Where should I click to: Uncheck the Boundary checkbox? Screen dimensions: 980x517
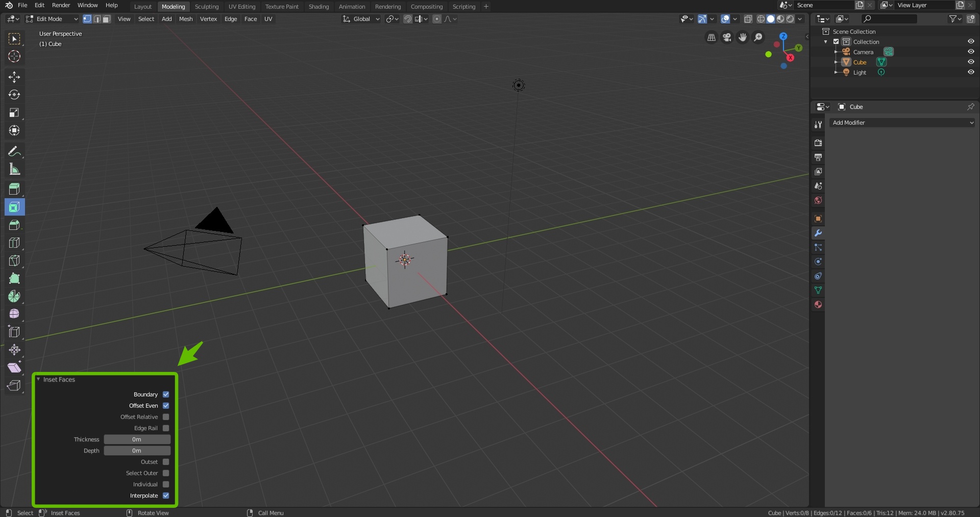[166, 394]
